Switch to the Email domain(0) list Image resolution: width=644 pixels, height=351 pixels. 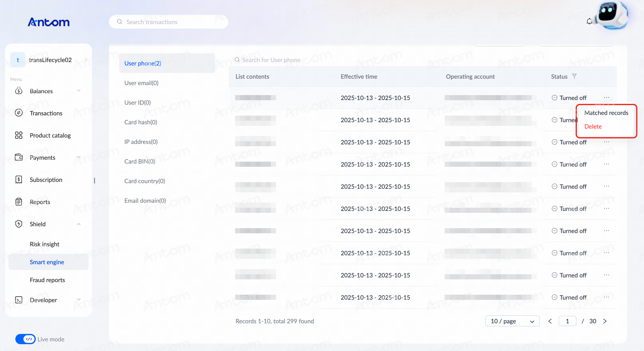(x=145, y=200)
